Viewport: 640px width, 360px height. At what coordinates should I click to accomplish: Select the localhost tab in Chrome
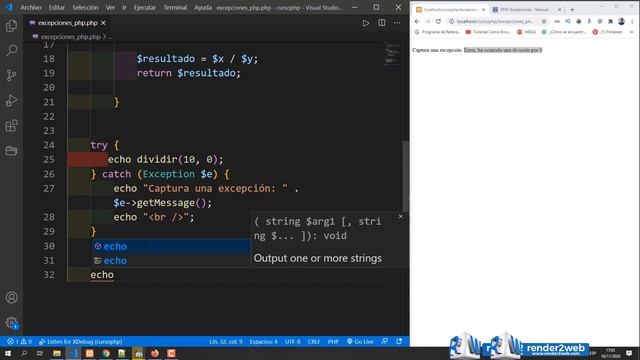[x=450, y=9]
